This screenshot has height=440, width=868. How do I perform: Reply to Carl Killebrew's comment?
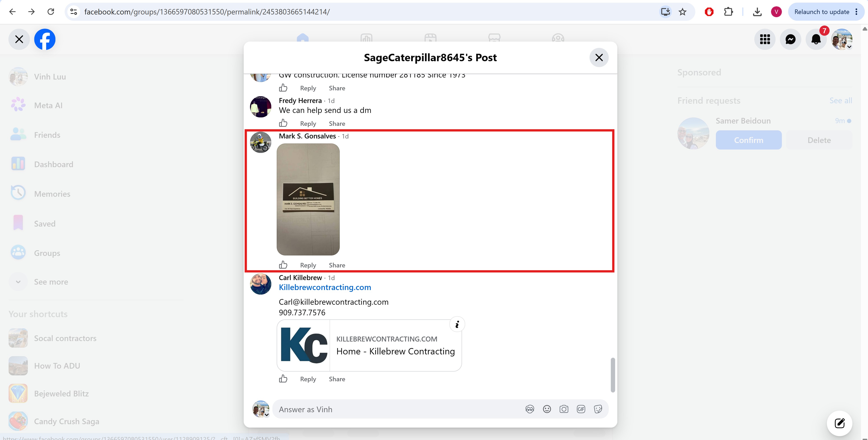coord(308,379)
